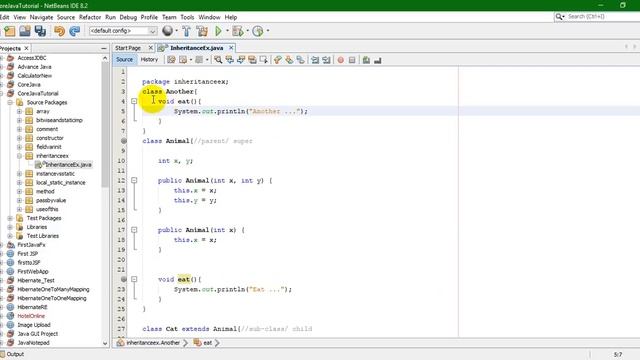Screen dimensions: 640x360
Task: Expand the Test Packages node
Action: click(x=10, y=218)
